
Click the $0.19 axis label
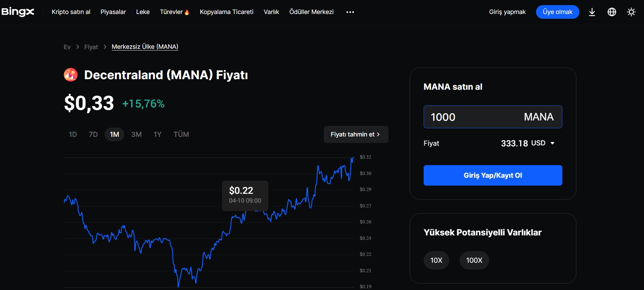pos(365,287)
